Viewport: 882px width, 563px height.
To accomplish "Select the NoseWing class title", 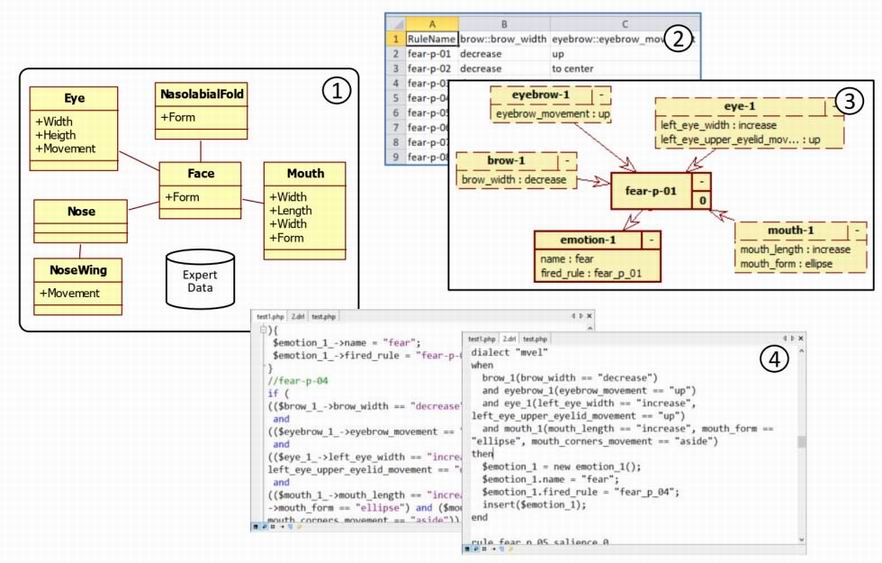I will [x=78, y=270].
